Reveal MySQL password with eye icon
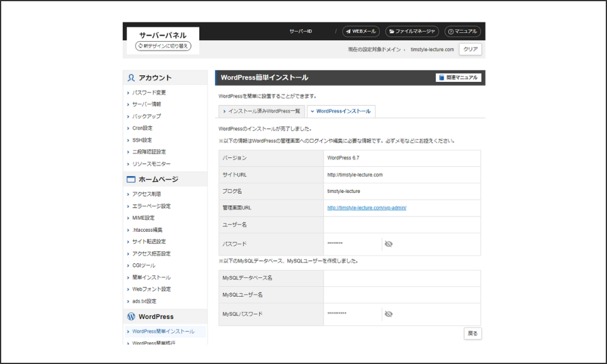The image size is (607, 364). 388,314
